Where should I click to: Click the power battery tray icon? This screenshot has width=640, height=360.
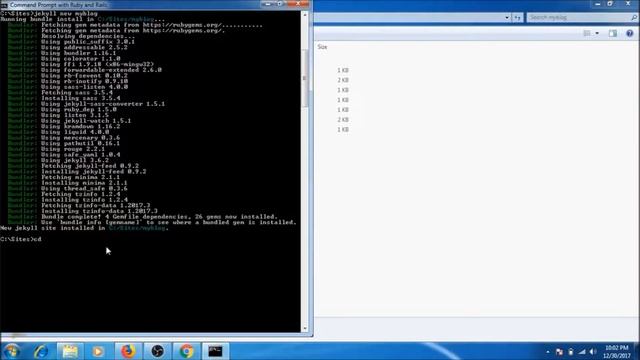click(571, 352)
